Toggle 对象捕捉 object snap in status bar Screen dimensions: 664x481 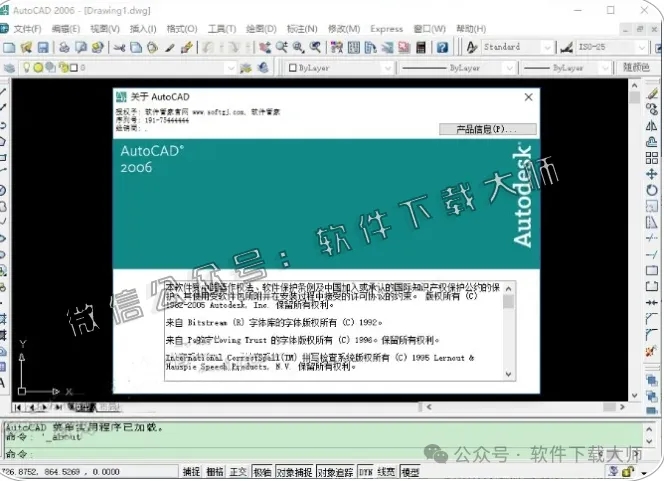[294, 472]
